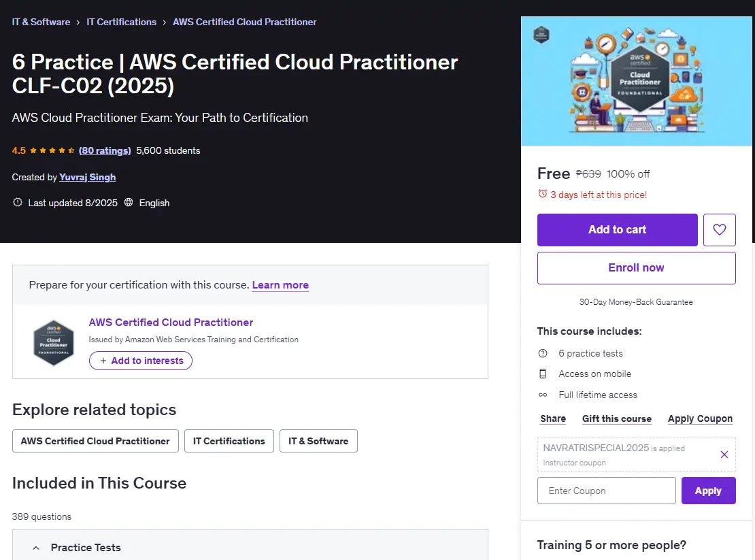Click the 6 practice tests text
Screen dimensions: 755x560
pyautogui.click(x=591, y=353)
